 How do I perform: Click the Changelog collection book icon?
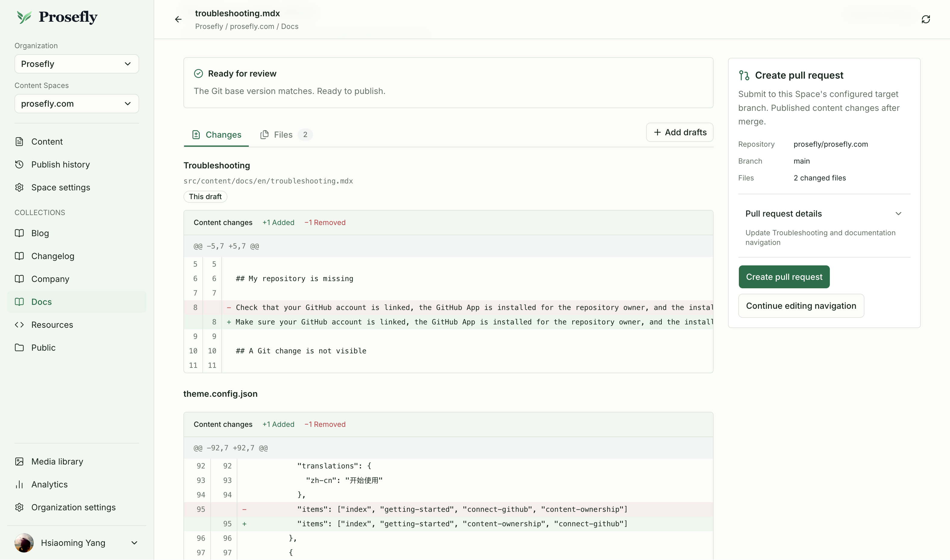pos(19,256)
